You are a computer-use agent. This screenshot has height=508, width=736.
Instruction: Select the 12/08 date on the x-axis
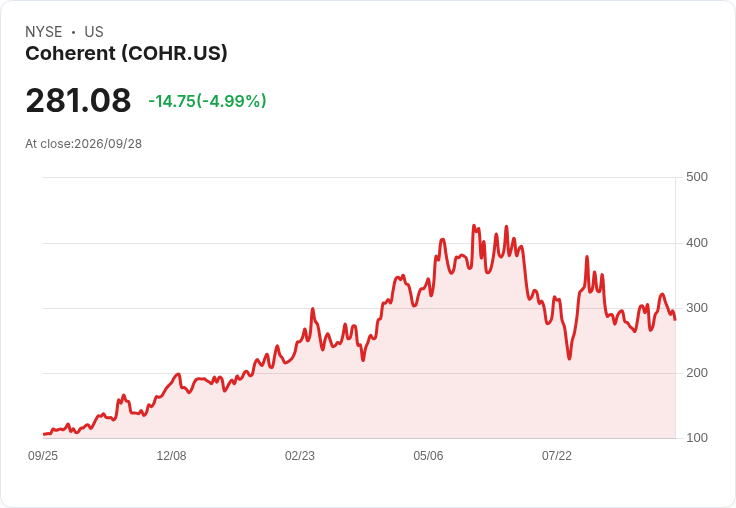click(x=171, y=456)
